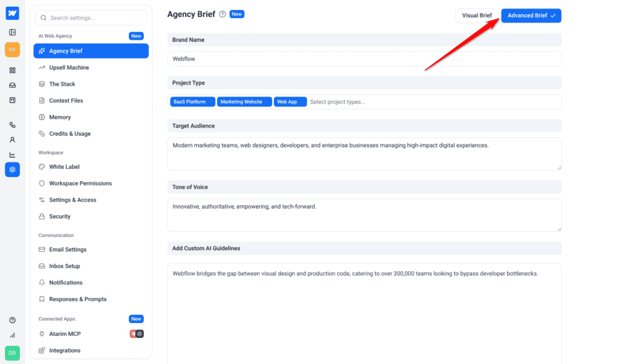The height and width of the screenshot is (364, 638).
Task: Open Agency Brief in the sidebar
Action: (91, 51)
